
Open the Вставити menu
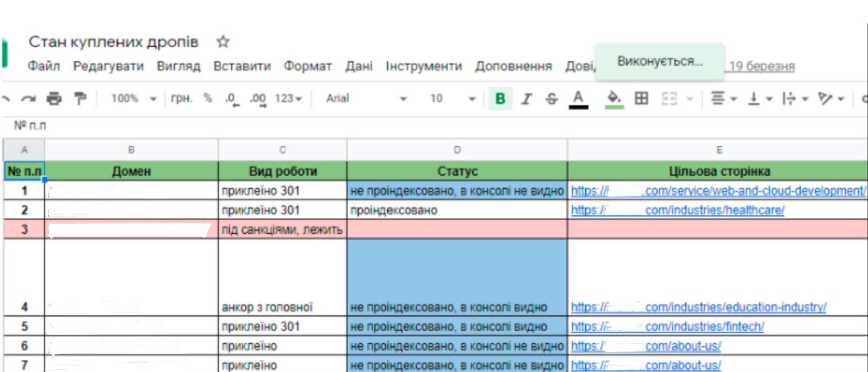coord(242,66)
